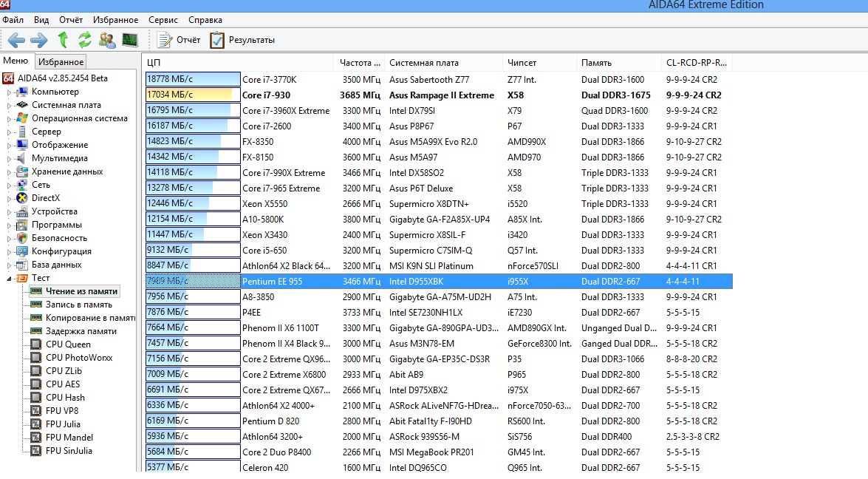Viewport: 868px width, 479px height.
Task: Open the Сервис menu
Action: click(x=163, y=20)
